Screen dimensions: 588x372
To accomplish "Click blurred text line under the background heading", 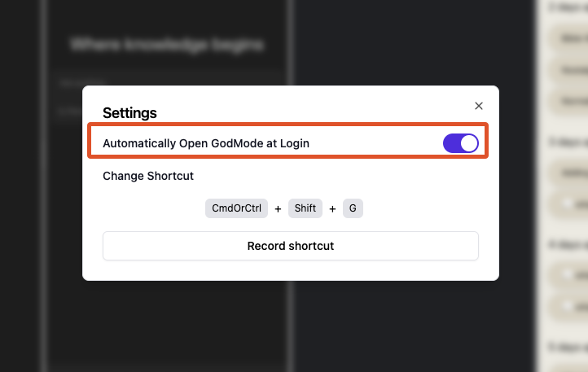I will pyautogui.click(x=73, y=81).
